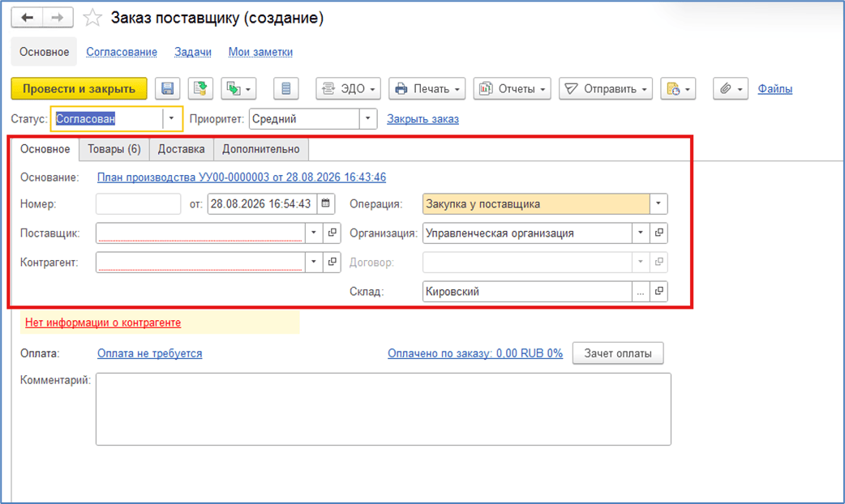Expand the Приоритет dropdown list
Viewport: 845px width, 504px height.
click(x=367, y=118)
